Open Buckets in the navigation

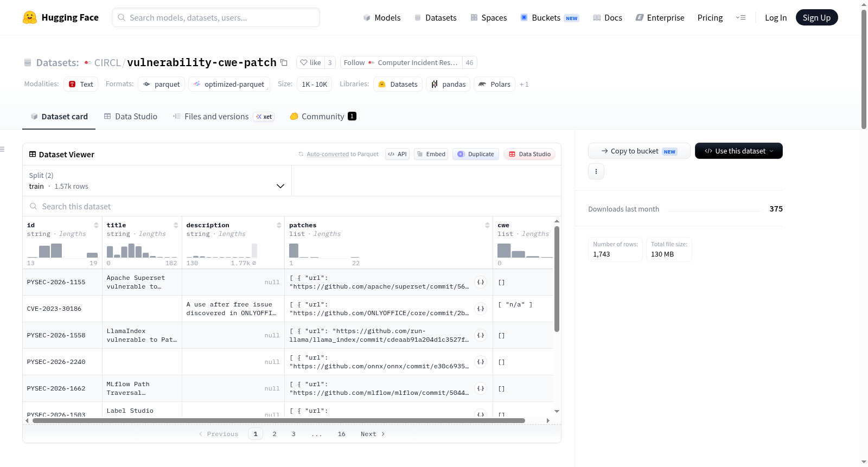coord(550,17)
